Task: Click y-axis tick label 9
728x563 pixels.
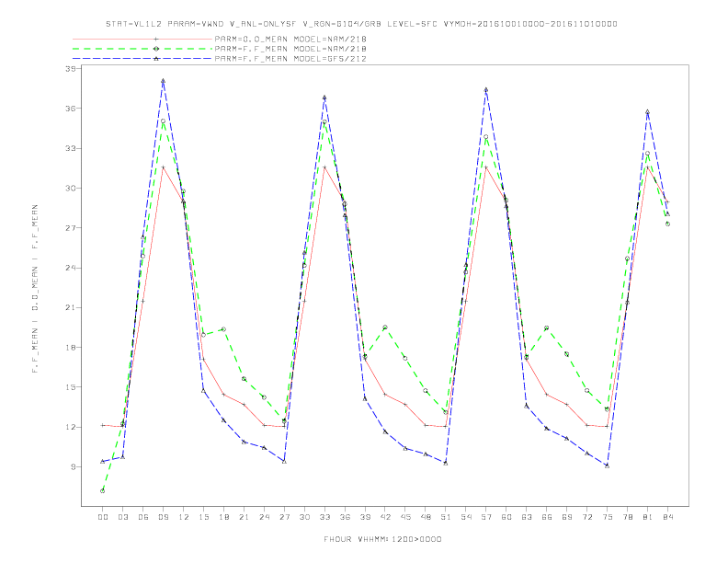Action: click(74, 466)
